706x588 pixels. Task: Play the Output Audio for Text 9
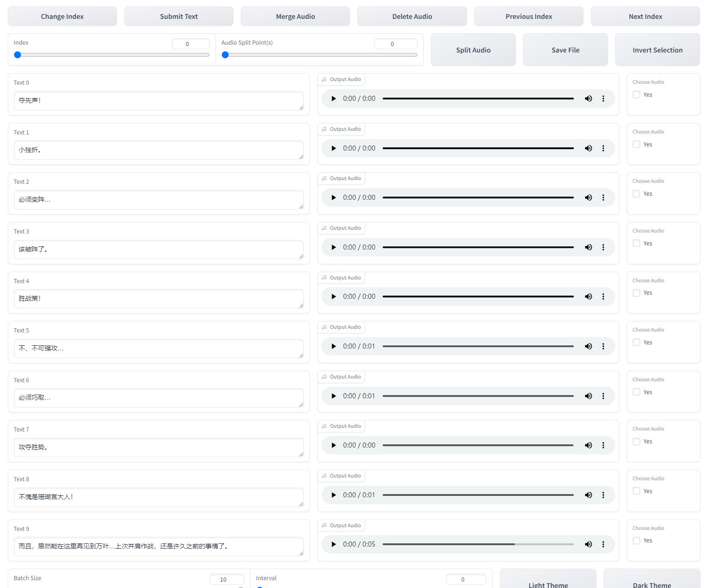(x=334, y=544)
